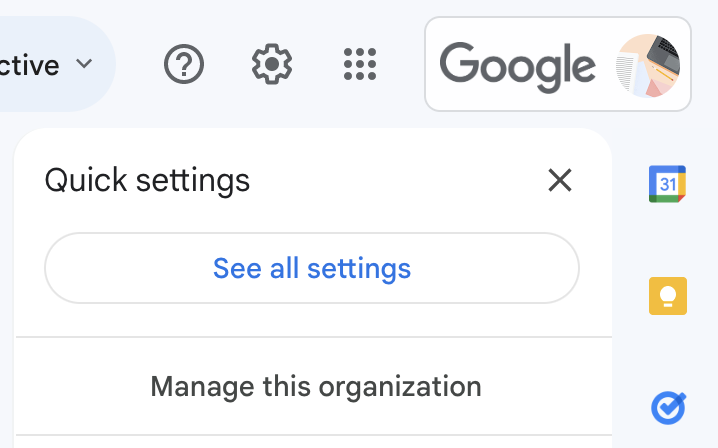
Task: Open the Support help question mark icon
Action: point(184,65)
